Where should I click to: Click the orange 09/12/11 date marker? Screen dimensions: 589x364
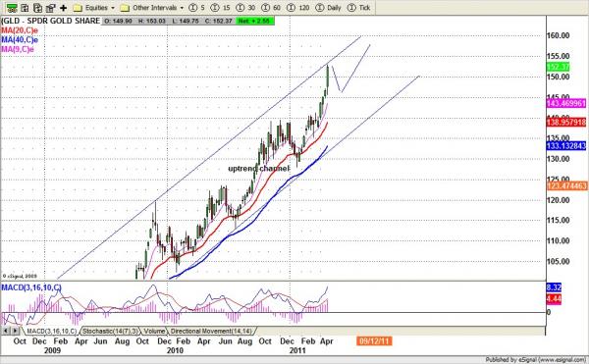pos(374,341)
